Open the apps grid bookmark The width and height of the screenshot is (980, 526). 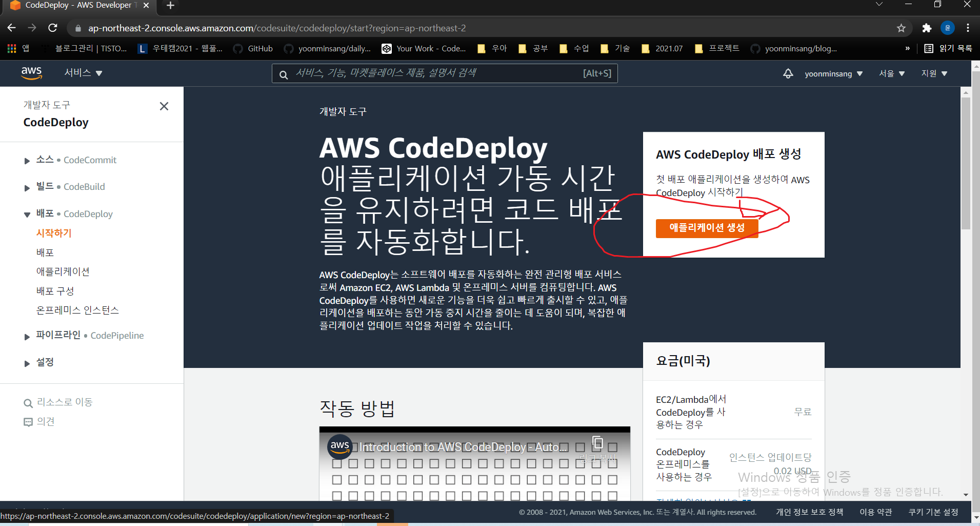[x=18, y=48]
